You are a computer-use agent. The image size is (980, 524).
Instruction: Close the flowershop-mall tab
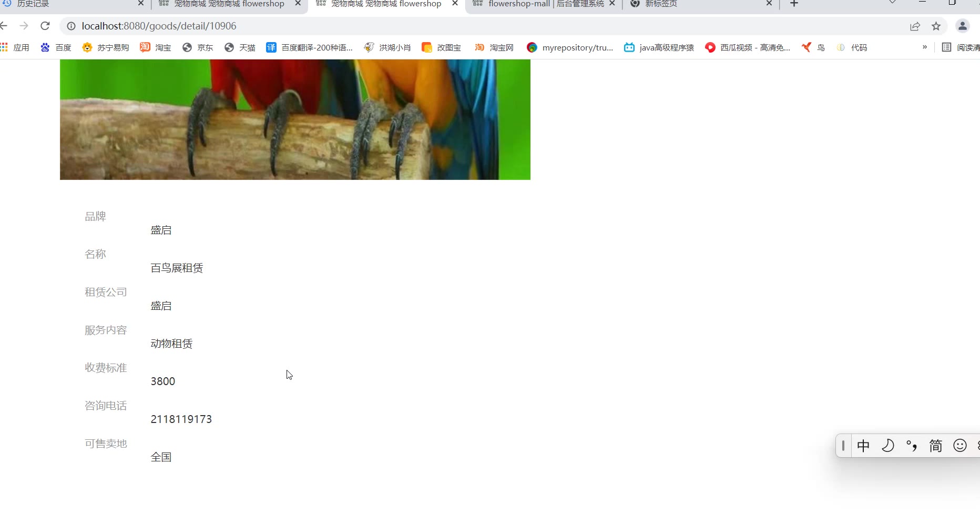click(x=612, y=4)
